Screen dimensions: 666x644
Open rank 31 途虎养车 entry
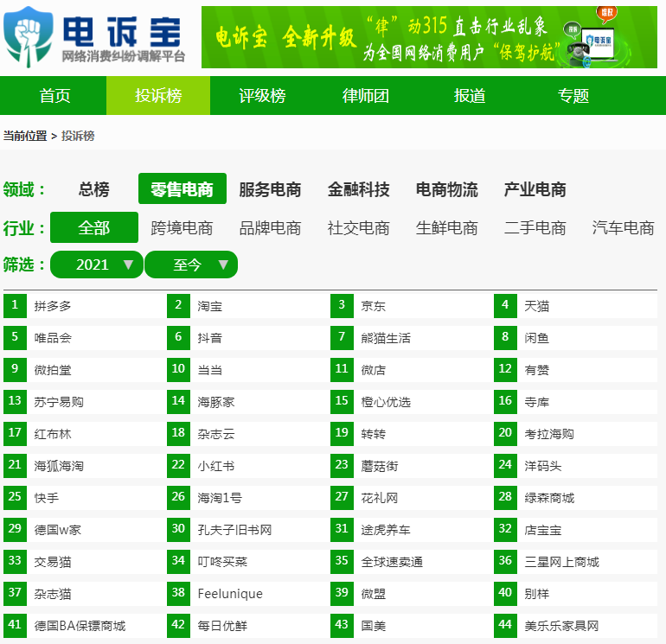412,530
